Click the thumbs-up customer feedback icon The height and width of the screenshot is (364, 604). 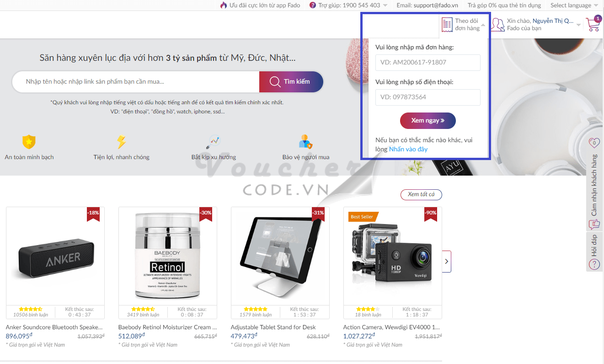tap(594, 224)
